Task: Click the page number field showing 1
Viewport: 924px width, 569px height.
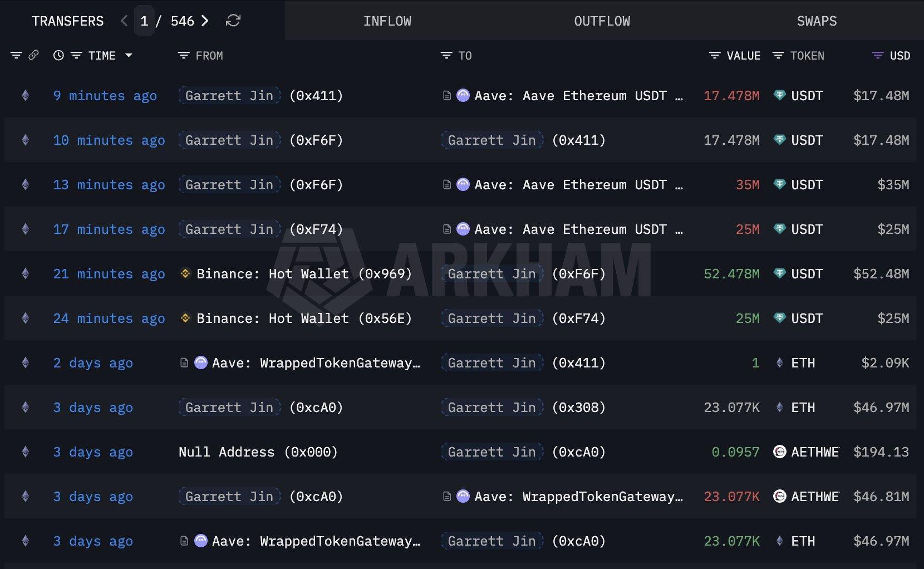Action: (144, 21)
